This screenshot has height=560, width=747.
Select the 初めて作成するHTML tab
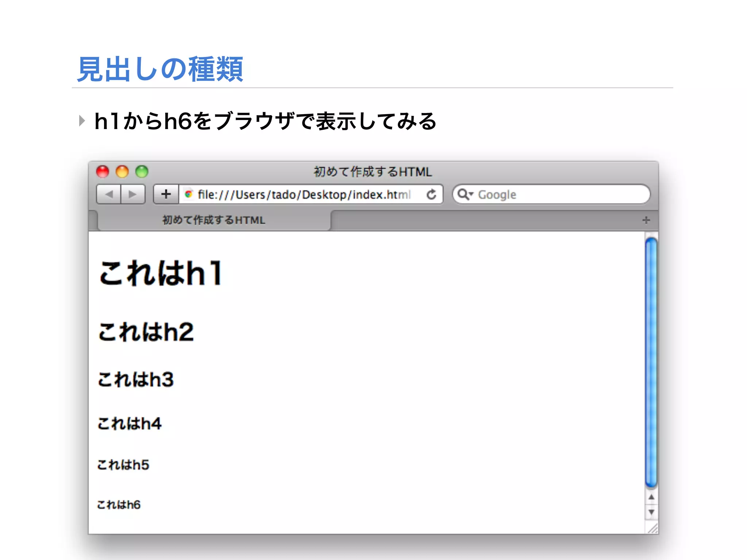(214, 220)
